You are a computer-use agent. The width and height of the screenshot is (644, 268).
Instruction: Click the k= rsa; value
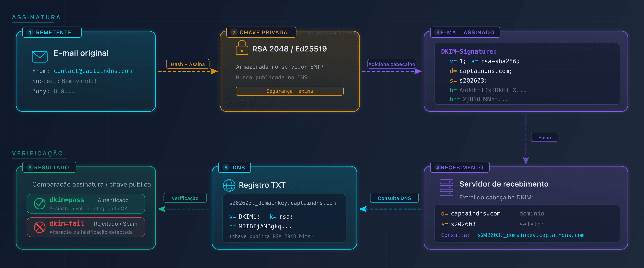281,217
